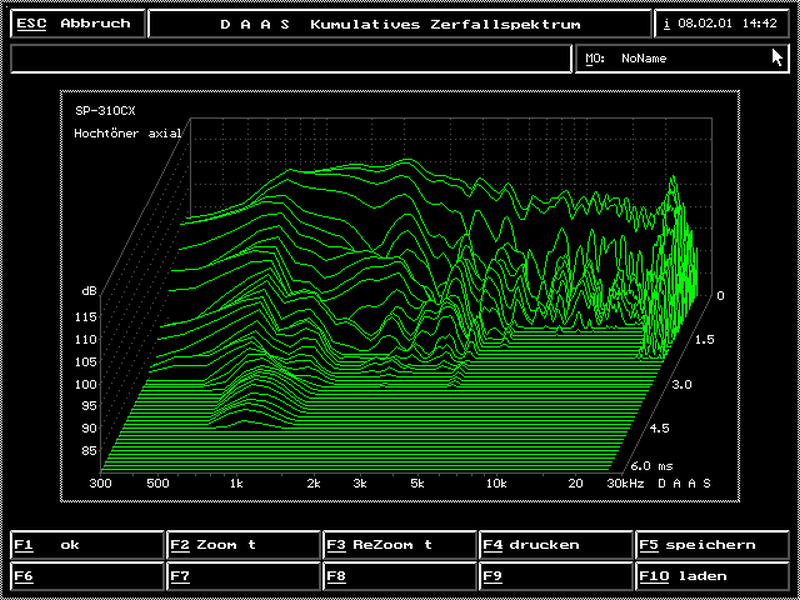Image resolution: width=800 pixels, height=600 pixels.
Task: Select the M0: NoName field
Action: coord(682,59)
